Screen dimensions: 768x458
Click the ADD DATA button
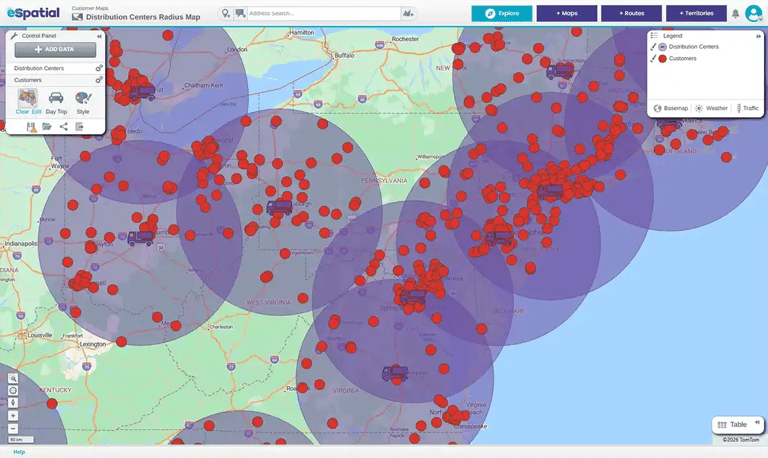(x=55, y=49)
